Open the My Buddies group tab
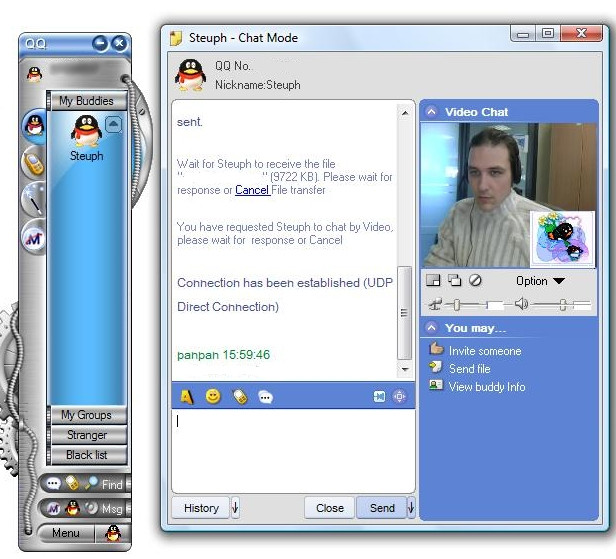 (87, 101)
